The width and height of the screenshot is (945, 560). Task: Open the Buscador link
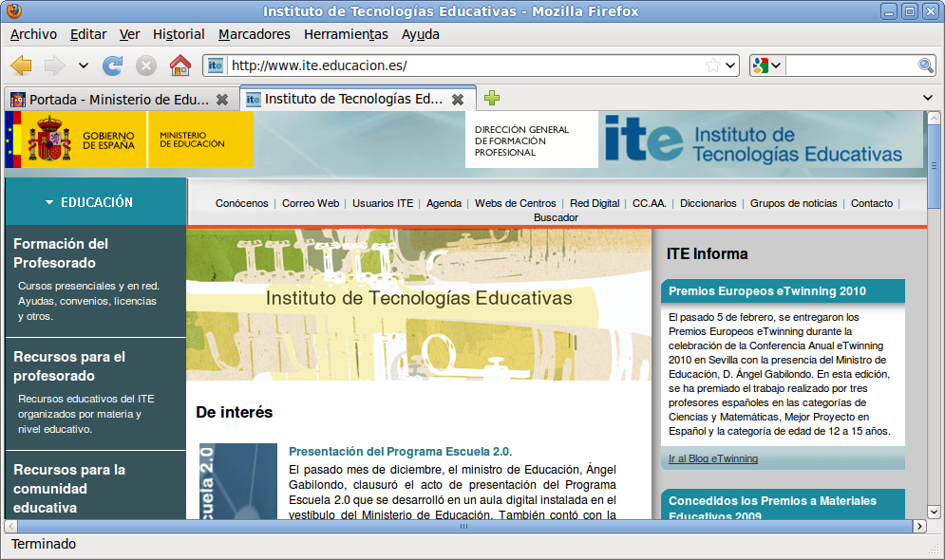tap(556, 217)
